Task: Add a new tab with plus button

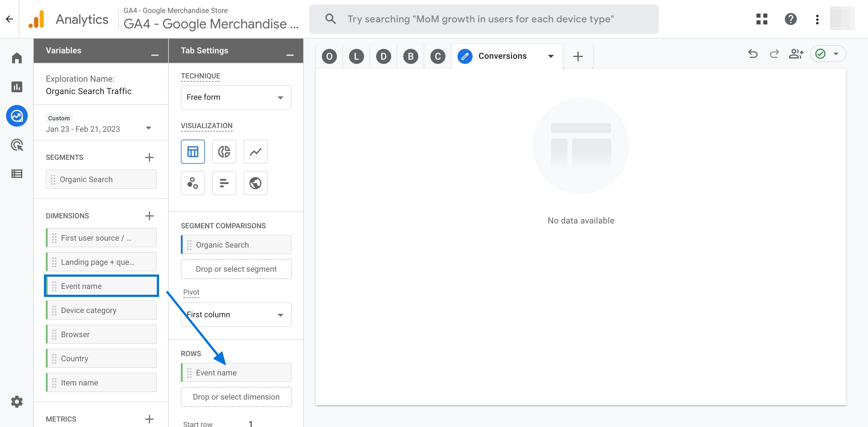Action: tap(578, 56)
